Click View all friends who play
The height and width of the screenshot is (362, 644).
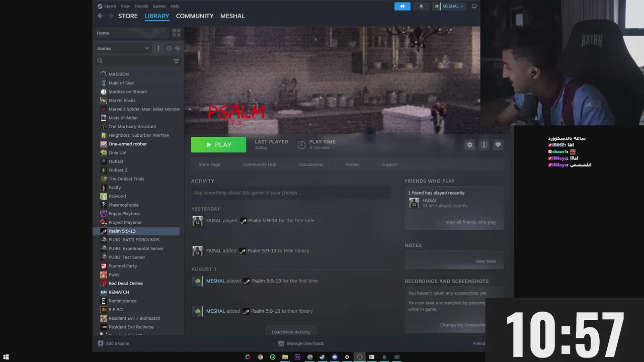(470, 222)
